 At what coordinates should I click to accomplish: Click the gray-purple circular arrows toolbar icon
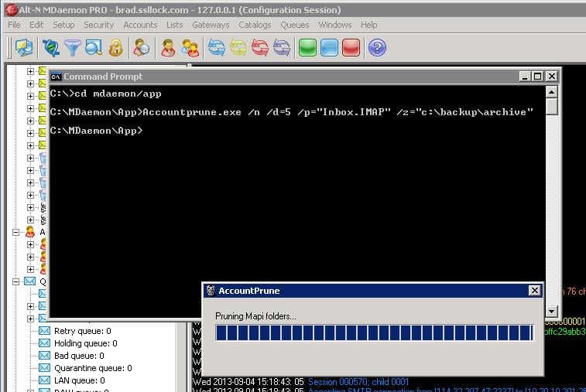coord(282,48)
